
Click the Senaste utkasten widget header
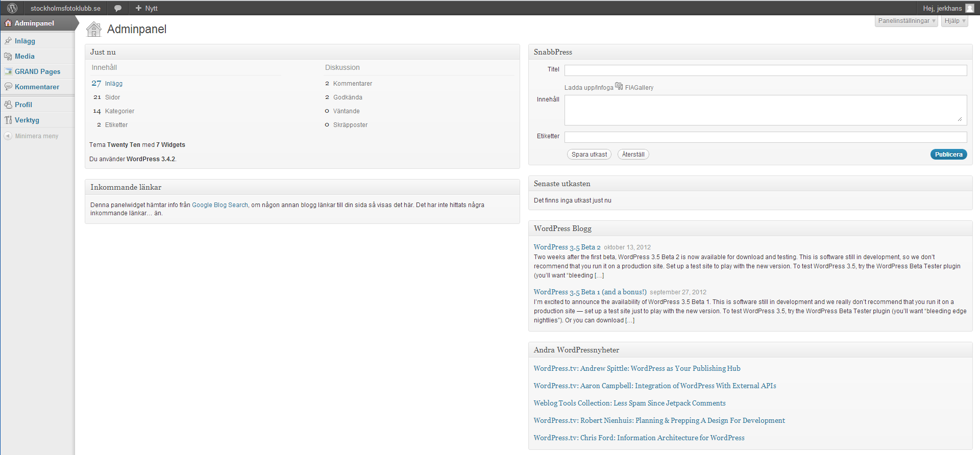click(750, 184)
